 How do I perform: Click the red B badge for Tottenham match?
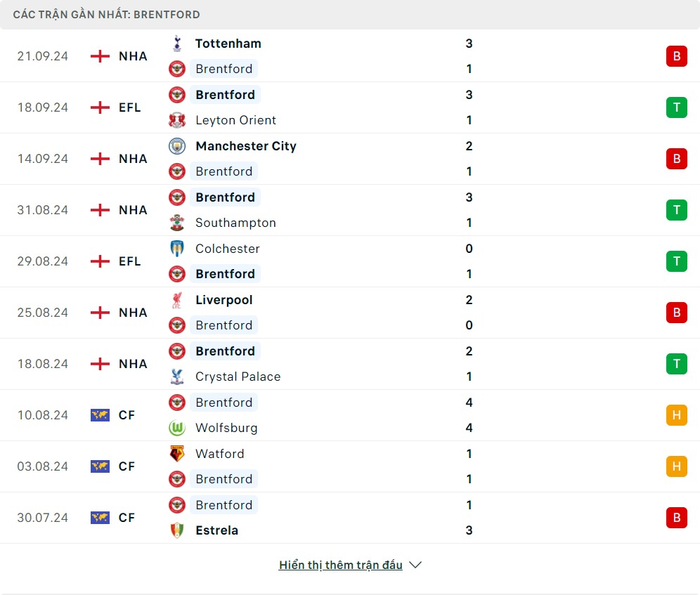pyautogui.click(x=676, y=56)
